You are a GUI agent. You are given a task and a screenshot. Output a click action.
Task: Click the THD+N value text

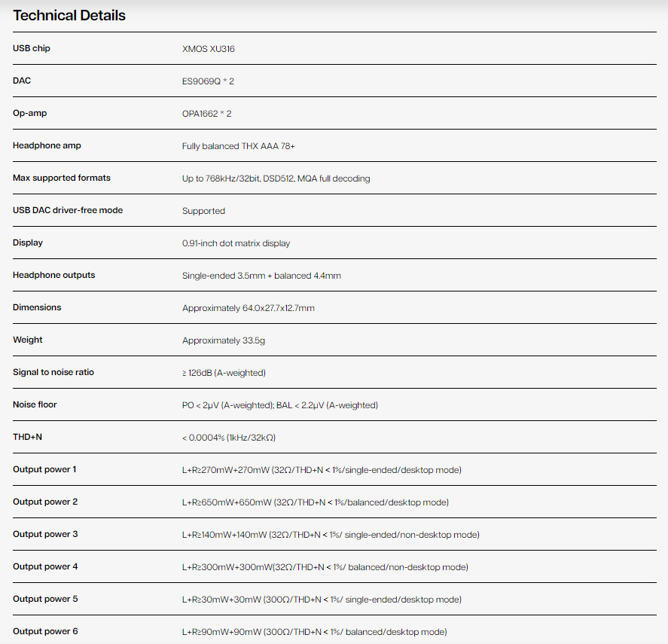point(234,438)
